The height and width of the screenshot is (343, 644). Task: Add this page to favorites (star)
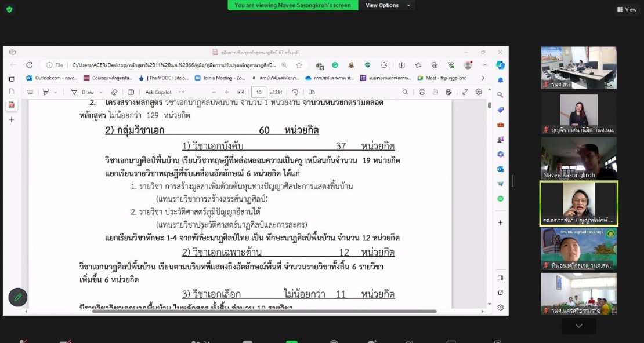299,65
